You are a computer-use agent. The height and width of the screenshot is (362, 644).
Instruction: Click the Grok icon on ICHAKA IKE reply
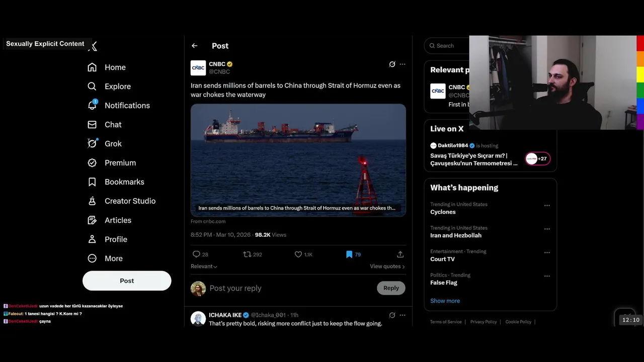tap(392, 315)
